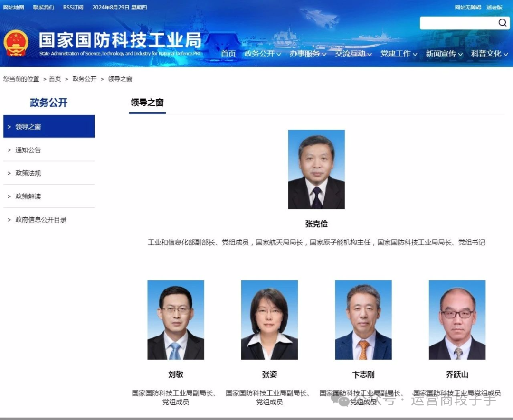Select 通知公告 in the left sidebar

28,150
